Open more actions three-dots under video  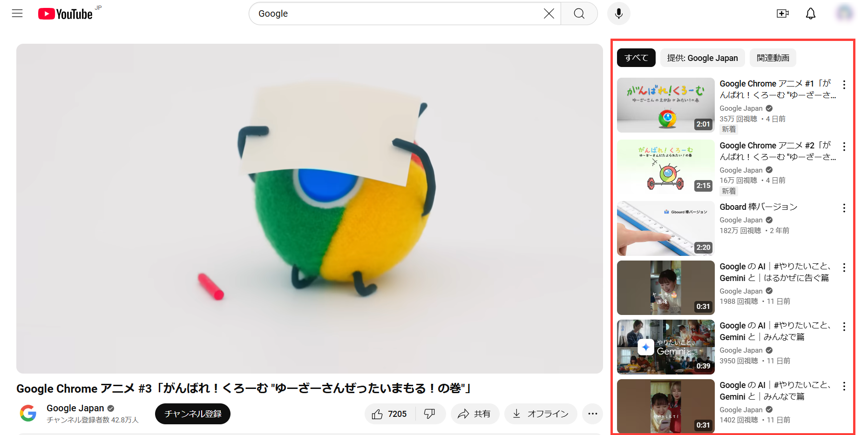coord(592,414)
